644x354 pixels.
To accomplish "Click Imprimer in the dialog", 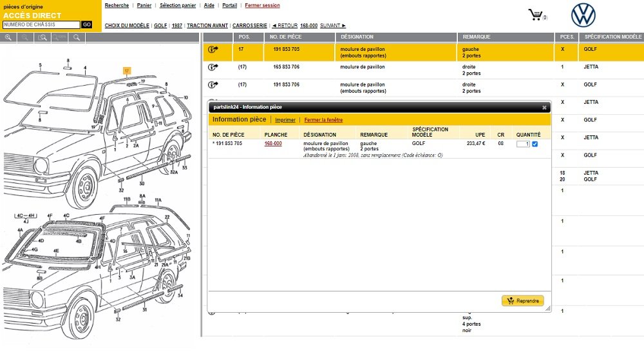I will coord(285,120).
